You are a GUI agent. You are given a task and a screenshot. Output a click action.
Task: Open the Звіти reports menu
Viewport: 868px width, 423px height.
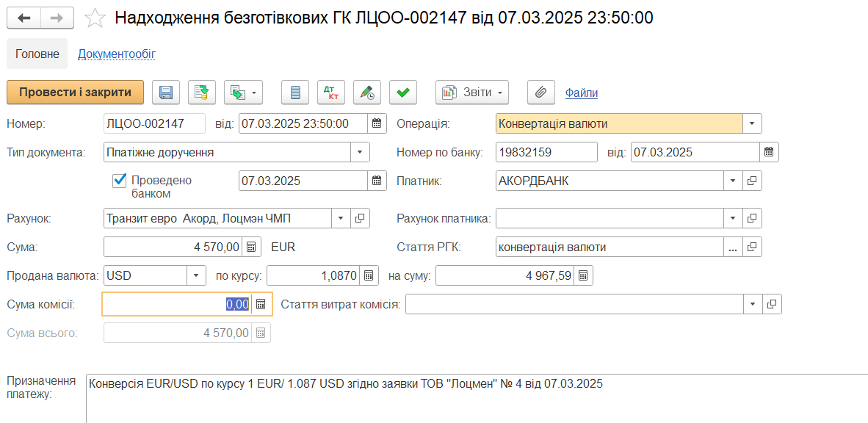click(472, 93)
